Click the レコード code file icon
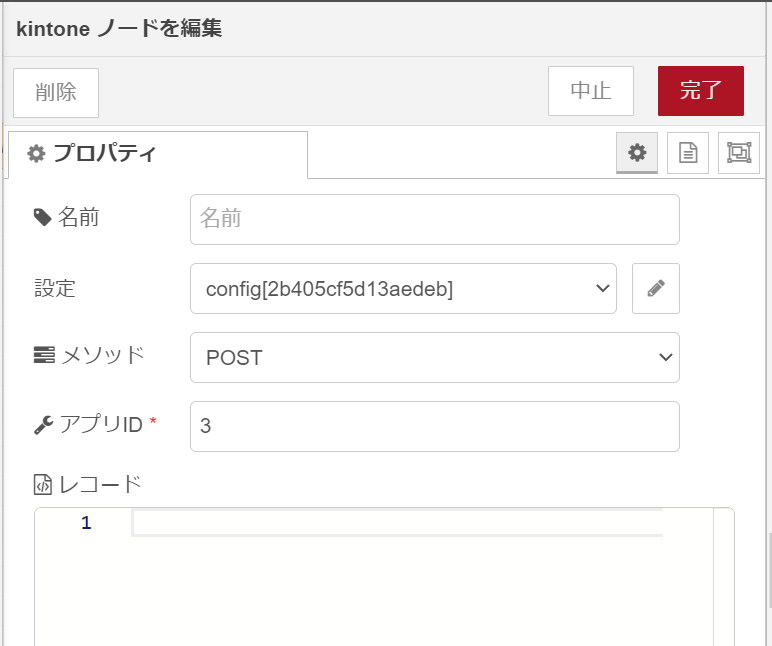This screenshot has width=772, height=646. click(43, 484)
